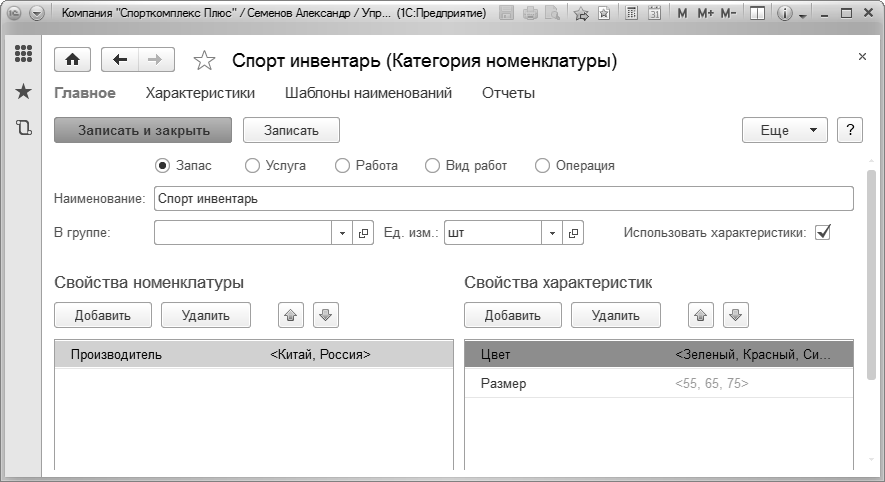Delete nomenclature property with Удалить
885x482 pixels.
point(205,315)
